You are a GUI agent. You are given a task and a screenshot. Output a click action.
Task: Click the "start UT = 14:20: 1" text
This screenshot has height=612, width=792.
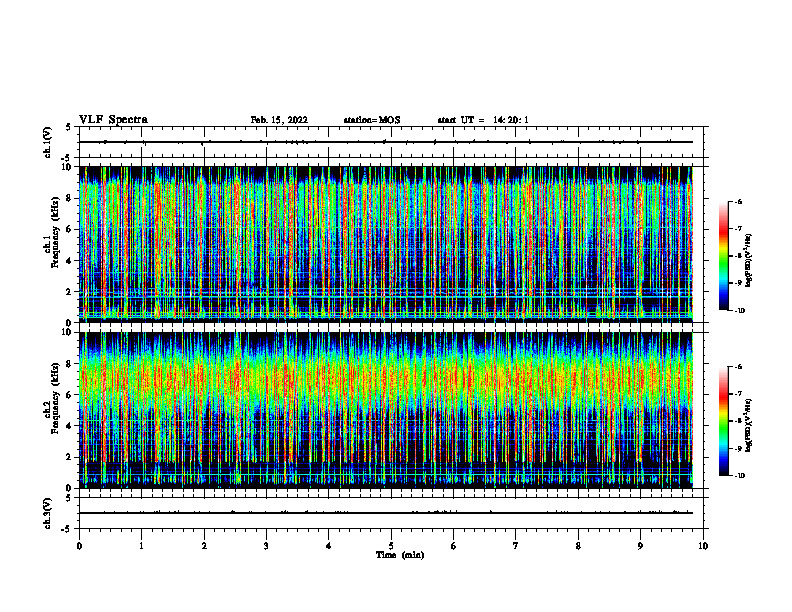[x=483, y=120]
